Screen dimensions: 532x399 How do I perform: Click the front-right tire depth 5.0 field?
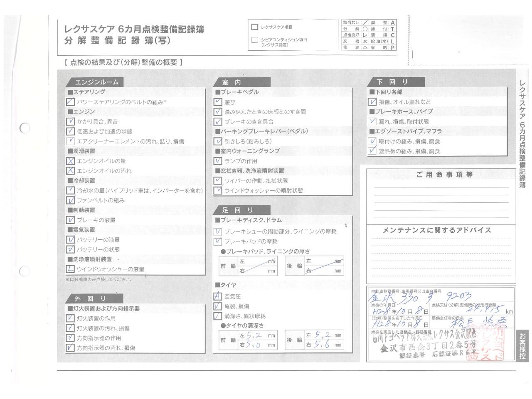pos(257,345)
